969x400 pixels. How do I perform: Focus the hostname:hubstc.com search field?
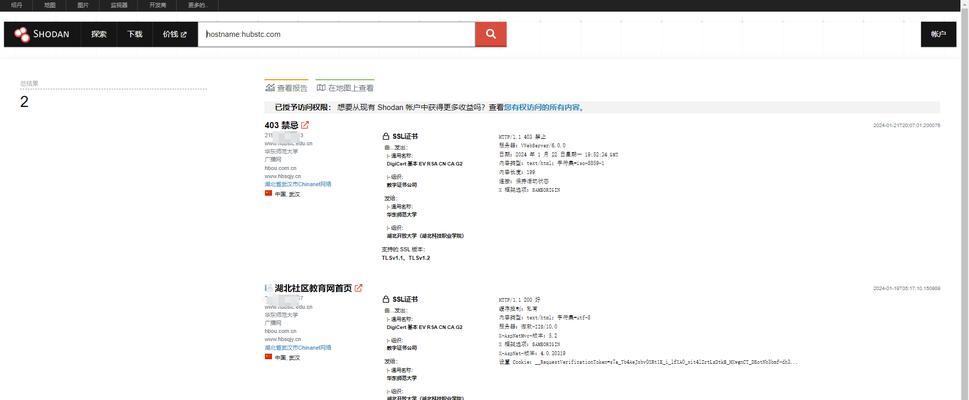336,35
